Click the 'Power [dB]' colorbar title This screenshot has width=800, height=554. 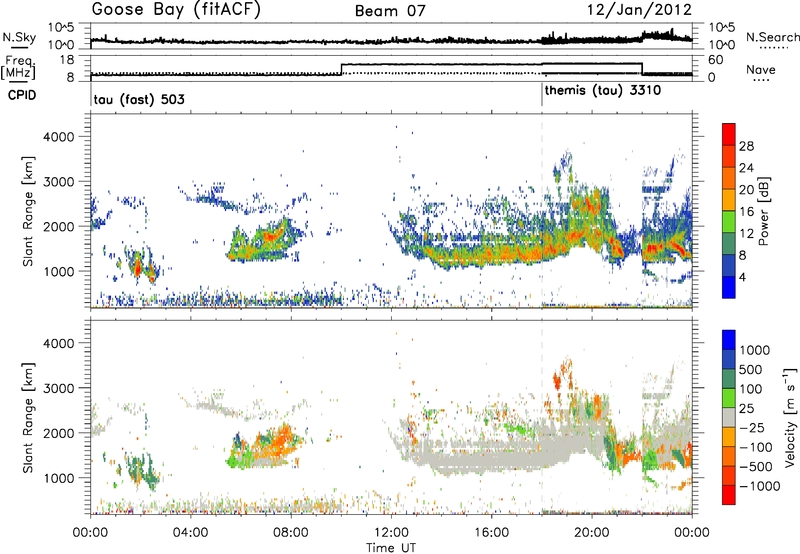763,211
